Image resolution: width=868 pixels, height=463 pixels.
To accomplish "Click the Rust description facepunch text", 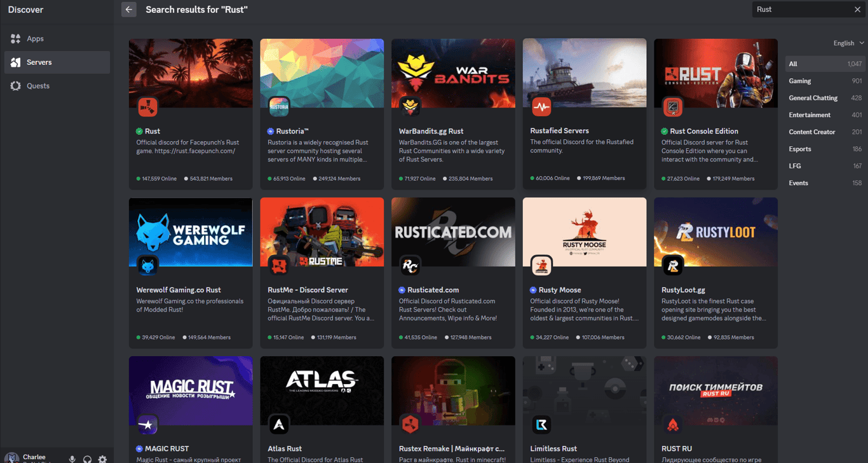I will (x=186, y=147).
